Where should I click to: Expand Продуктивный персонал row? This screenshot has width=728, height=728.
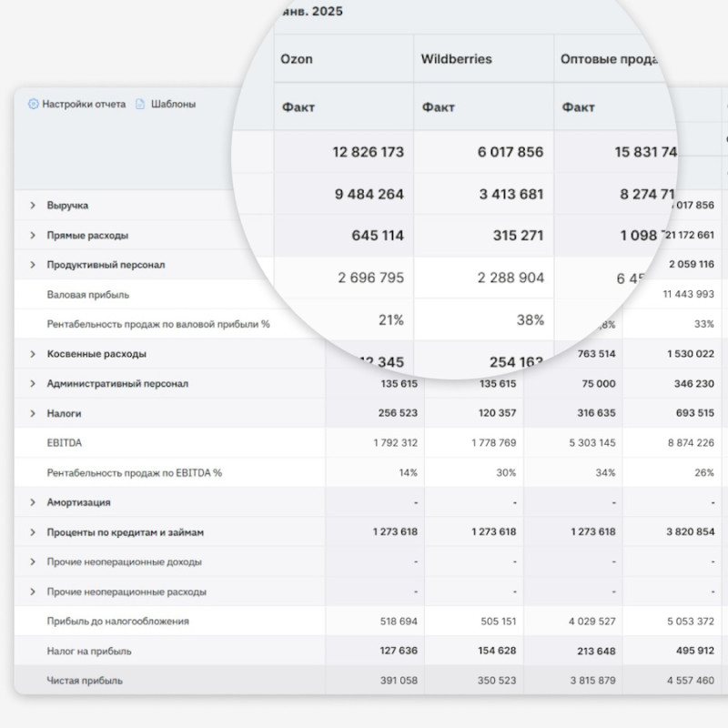33,265
